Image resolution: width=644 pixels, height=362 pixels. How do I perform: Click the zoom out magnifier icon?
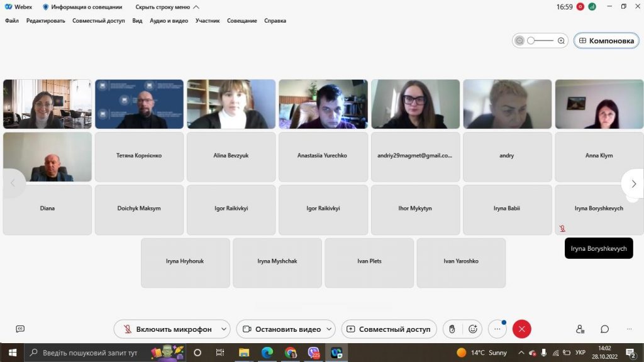point(519,41)
